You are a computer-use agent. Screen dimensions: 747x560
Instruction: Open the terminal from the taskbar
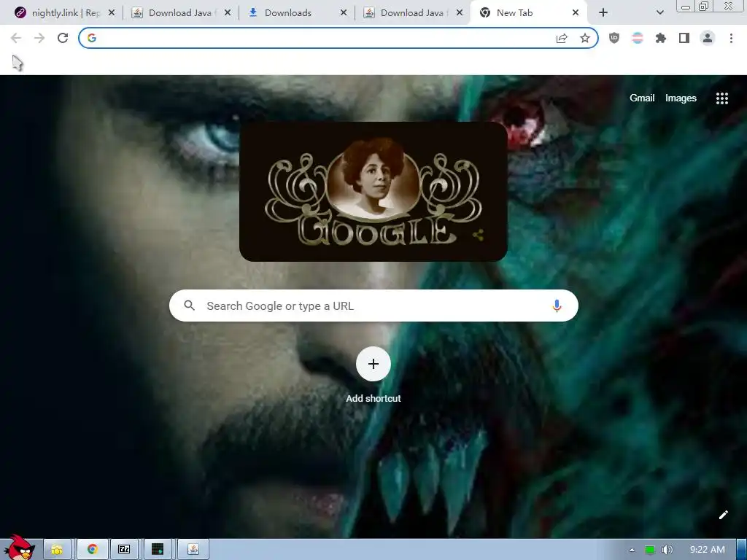pos(158,550)
